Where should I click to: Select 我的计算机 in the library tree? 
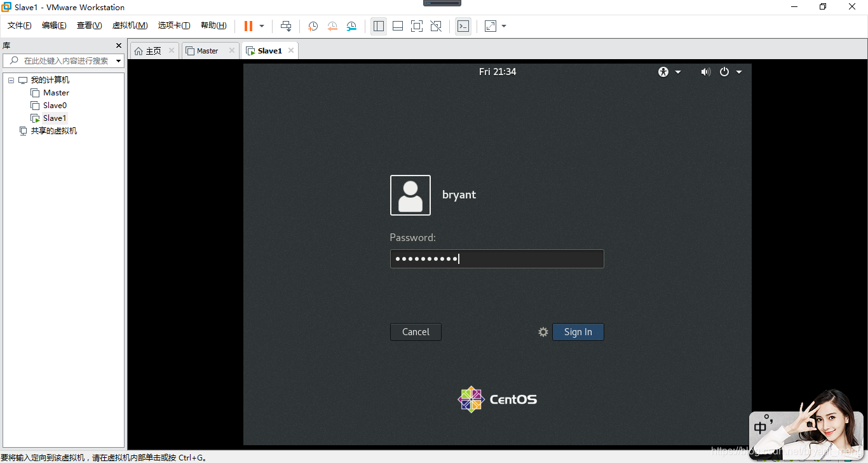[50, 80]
